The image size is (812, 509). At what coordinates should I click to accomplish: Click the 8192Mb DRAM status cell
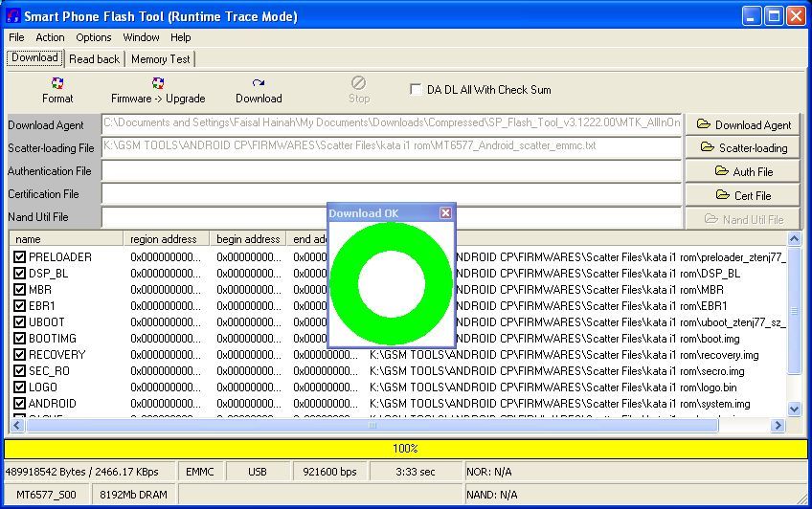pyautogui.click(x=134, y=495)
